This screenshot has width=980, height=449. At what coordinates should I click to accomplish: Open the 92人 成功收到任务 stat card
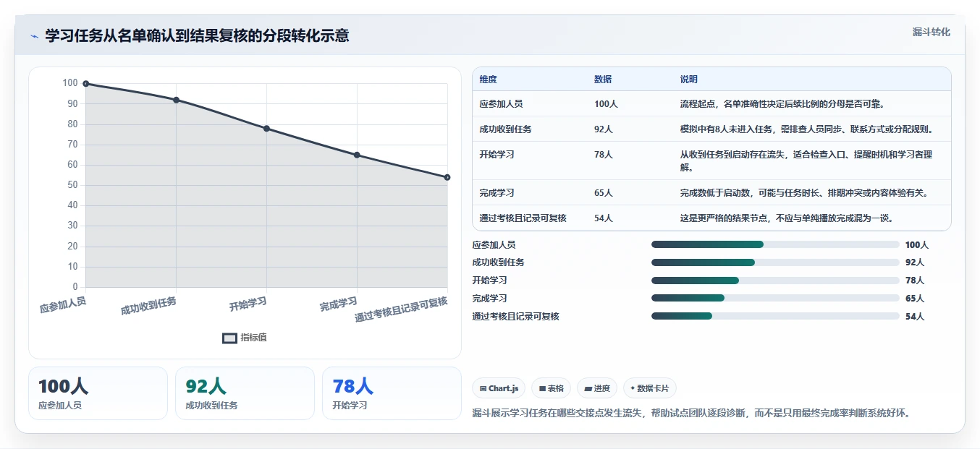coord(245,393)
